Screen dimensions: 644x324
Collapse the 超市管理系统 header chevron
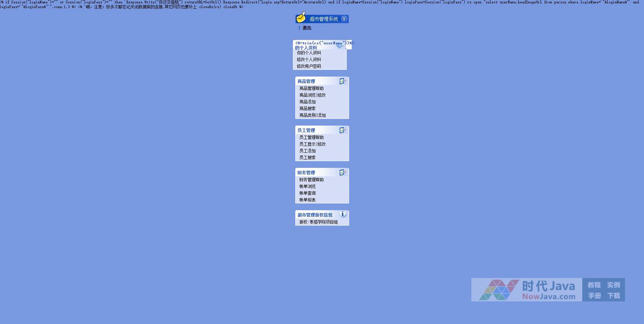[x=344, y=19]
